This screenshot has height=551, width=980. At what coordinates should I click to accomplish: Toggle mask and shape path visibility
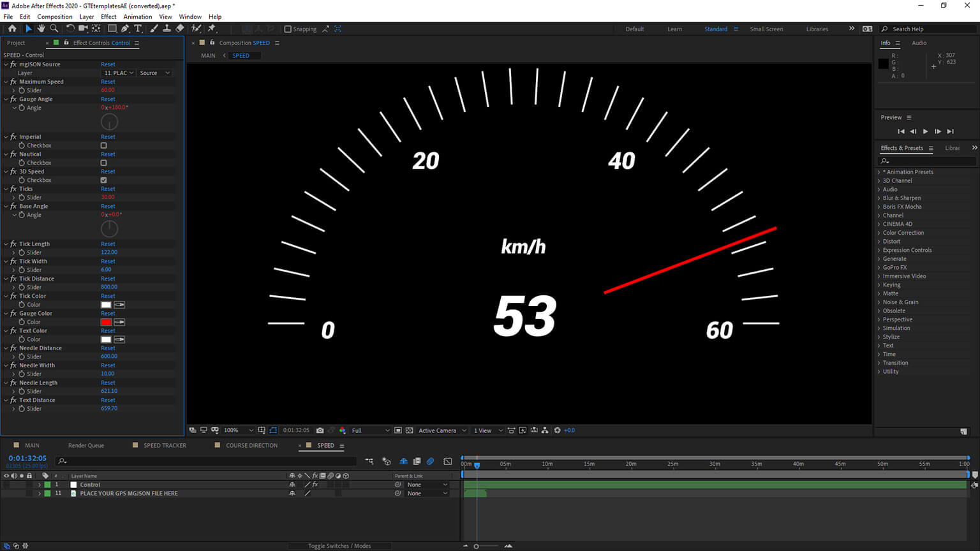273,430
